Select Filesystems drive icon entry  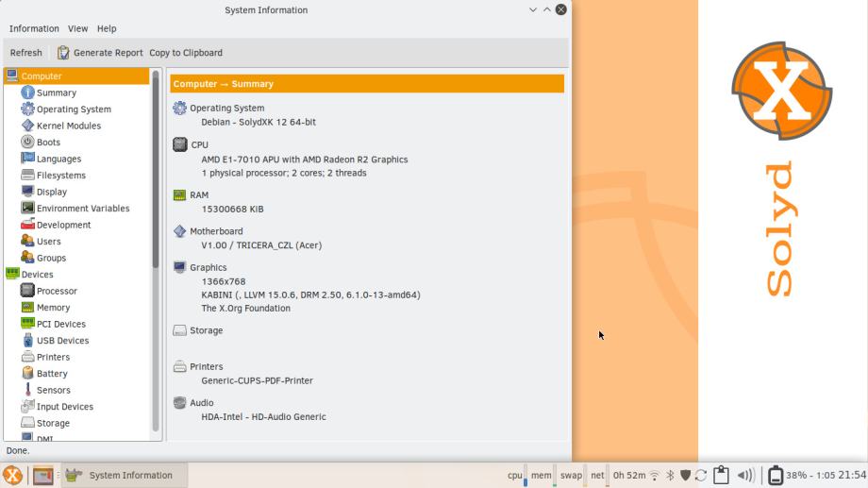click(x=54, y=175)
